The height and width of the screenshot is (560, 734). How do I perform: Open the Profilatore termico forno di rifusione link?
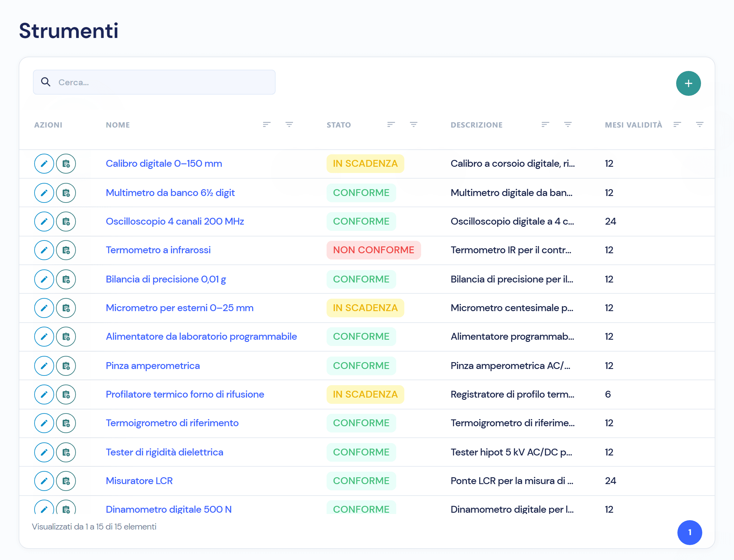pyautogui.click(x=184, y=394)
